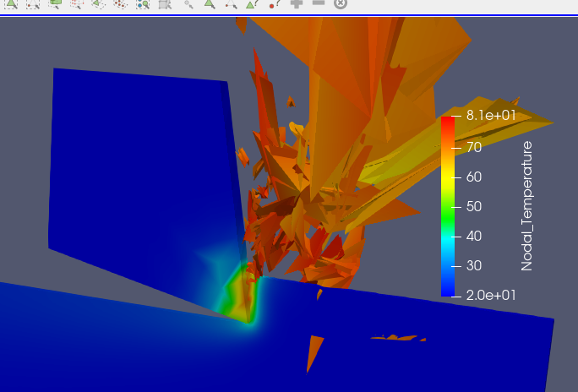
Task: Click the 8.1e+01 maximum legend label
Action: 491,115
